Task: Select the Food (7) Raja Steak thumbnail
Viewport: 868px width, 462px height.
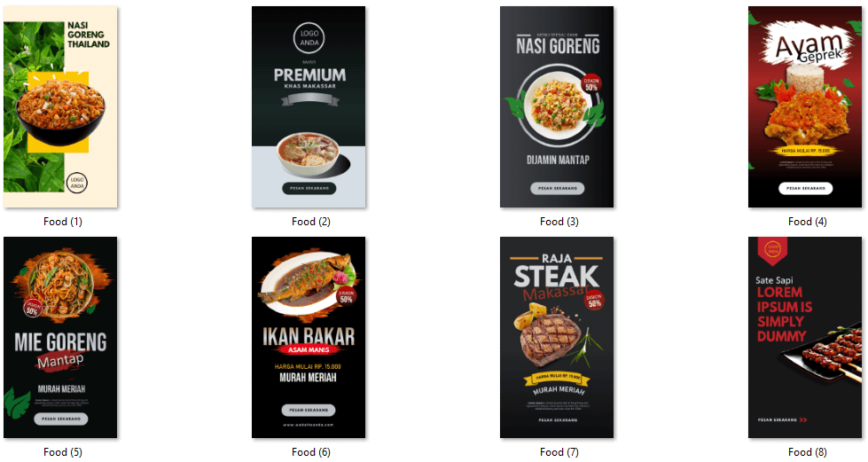Action: (557, 337)
